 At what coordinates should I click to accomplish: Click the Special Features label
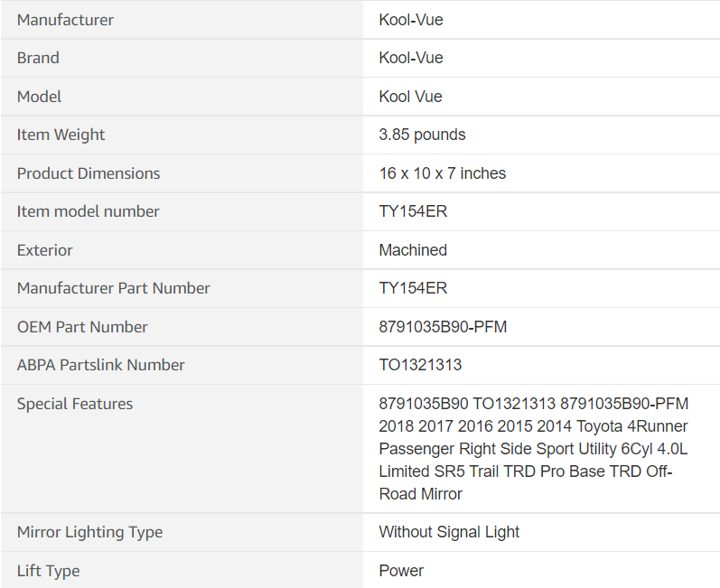pos(75,404)
